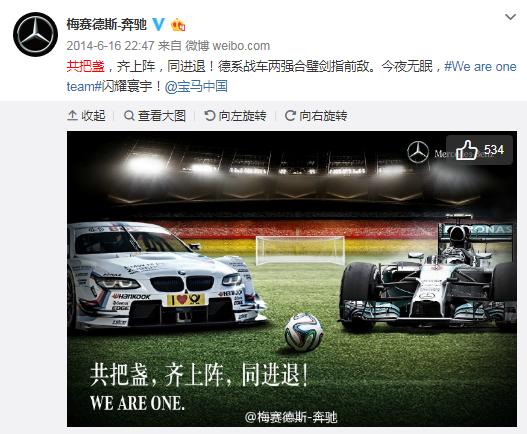Rotate the image right with 向右旋转

pyautogui.click(x=316, y=116)
